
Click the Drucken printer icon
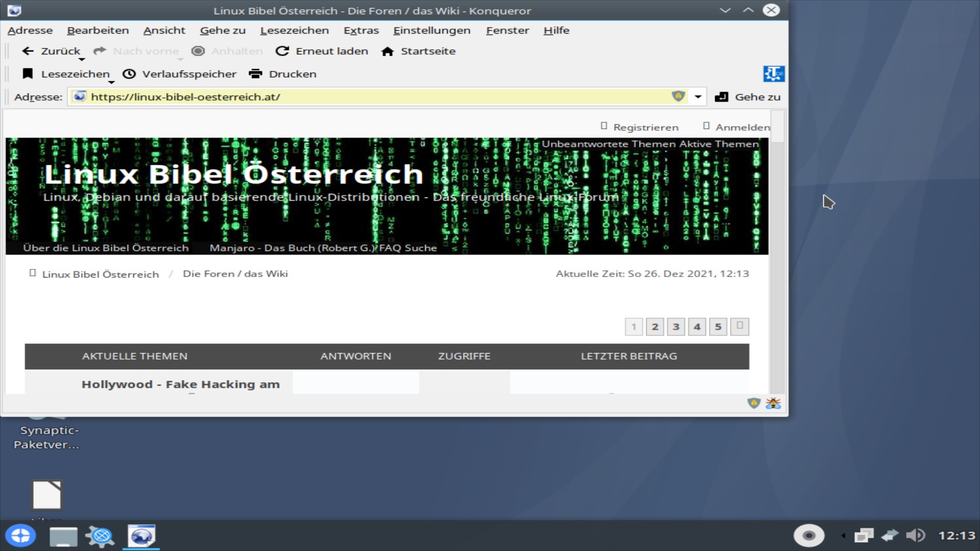[x=256, y=73]
